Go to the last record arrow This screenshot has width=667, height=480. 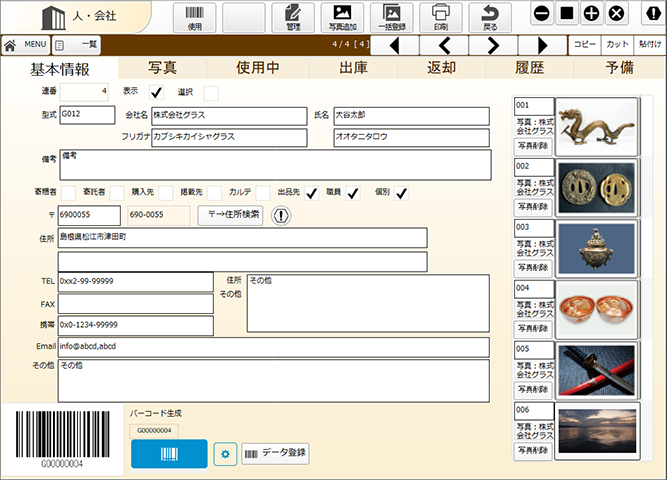point(542,45)
